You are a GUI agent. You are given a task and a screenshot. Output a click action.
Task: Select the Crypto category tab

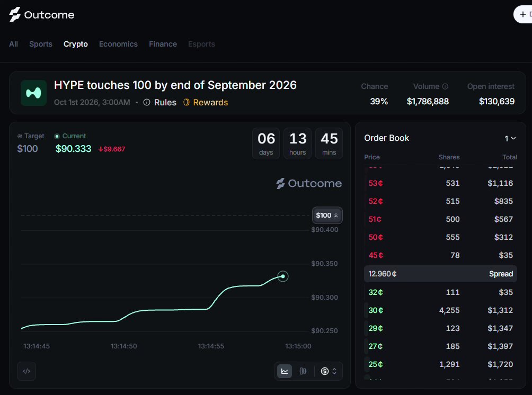coord(76,44)
